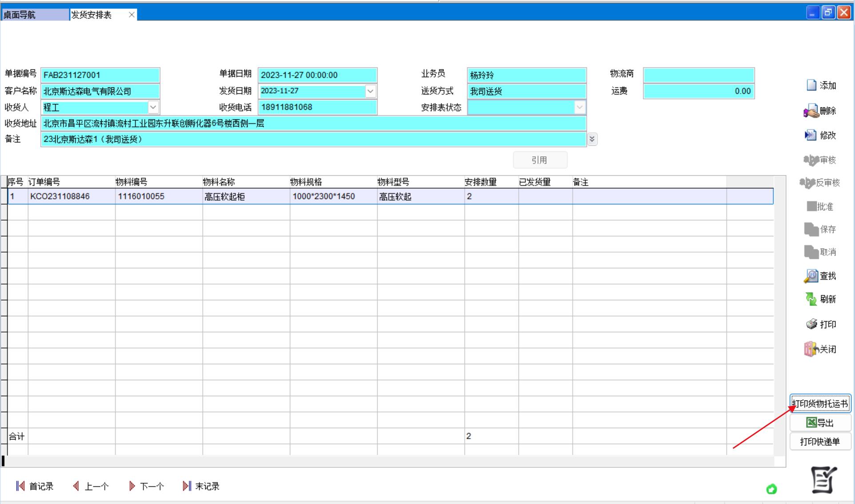
Task: Open 查找 (Find) with the magnifier icon
Action: 811,276
